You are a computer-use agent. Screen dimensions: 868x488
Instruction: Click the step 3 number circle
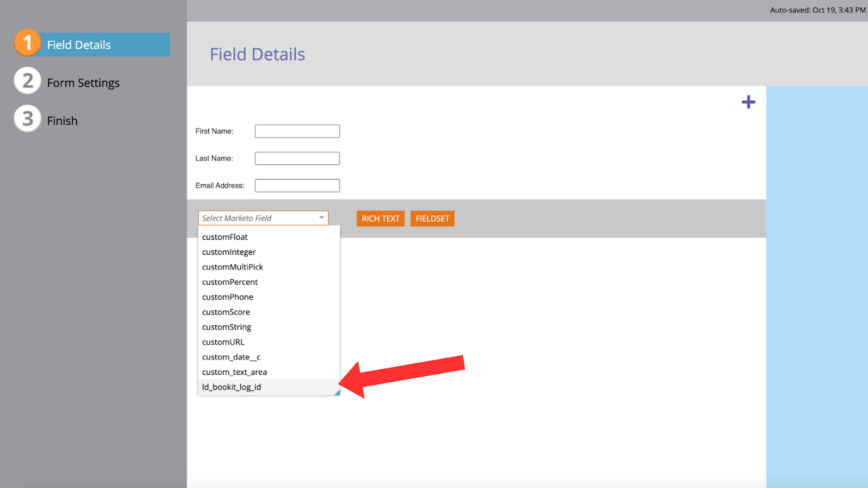pyautogui.click(x=27, y=119)
